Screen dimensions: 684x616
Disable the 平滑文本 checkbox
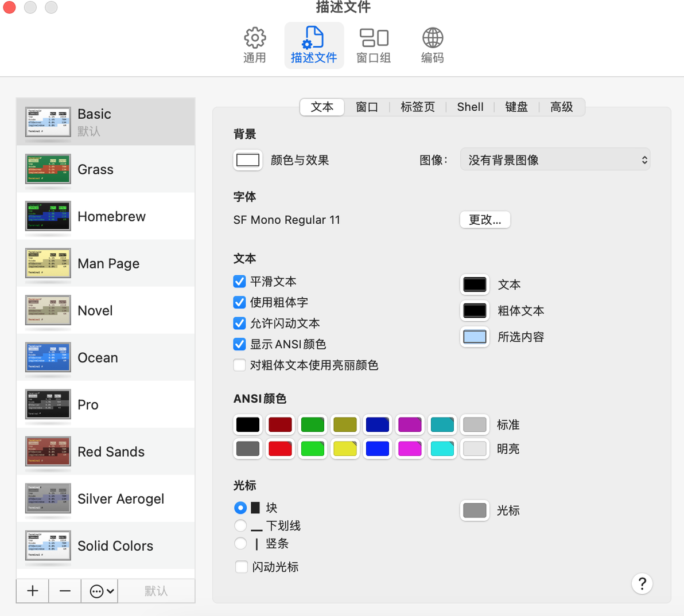click(x=239, y=281)
